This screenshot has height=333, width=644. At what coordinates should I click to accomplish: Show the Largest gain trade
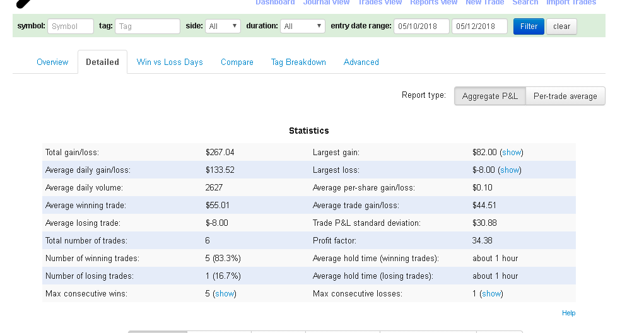[x=512, y=153]
